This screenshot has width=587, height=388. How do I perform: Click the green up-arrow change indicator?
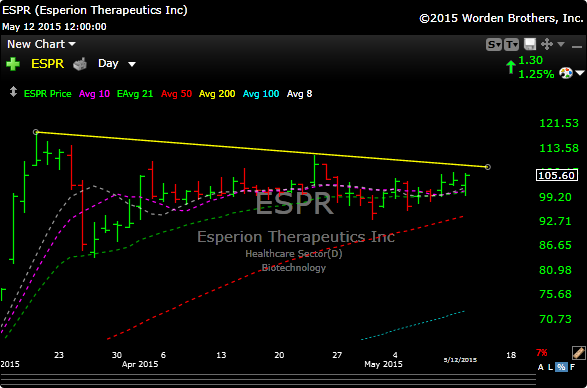[511, 67]
